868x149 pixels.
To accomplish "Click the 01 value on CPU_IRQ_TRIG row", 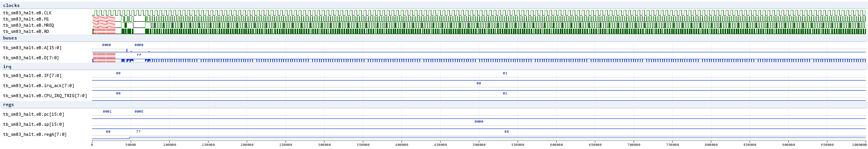I will coord(505,93).
